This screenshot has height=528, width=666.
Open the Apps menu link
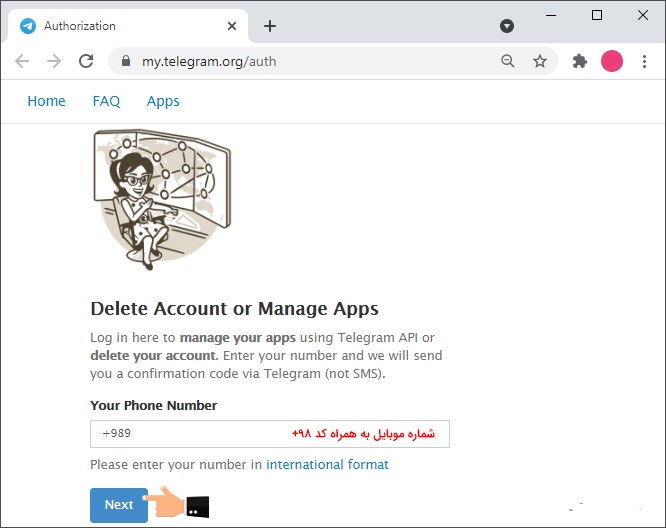[163, 101]
